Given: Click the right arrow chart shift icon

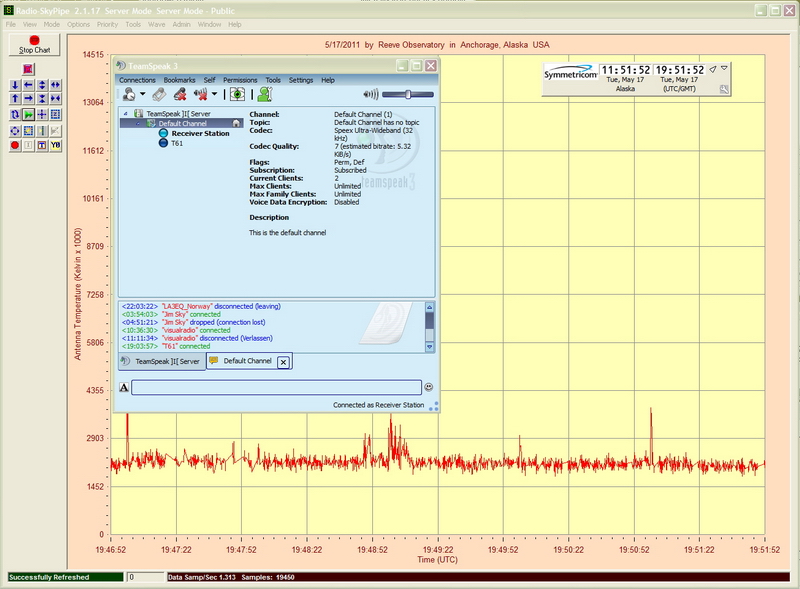Looking at the screenshot, I should coord(29,99).
